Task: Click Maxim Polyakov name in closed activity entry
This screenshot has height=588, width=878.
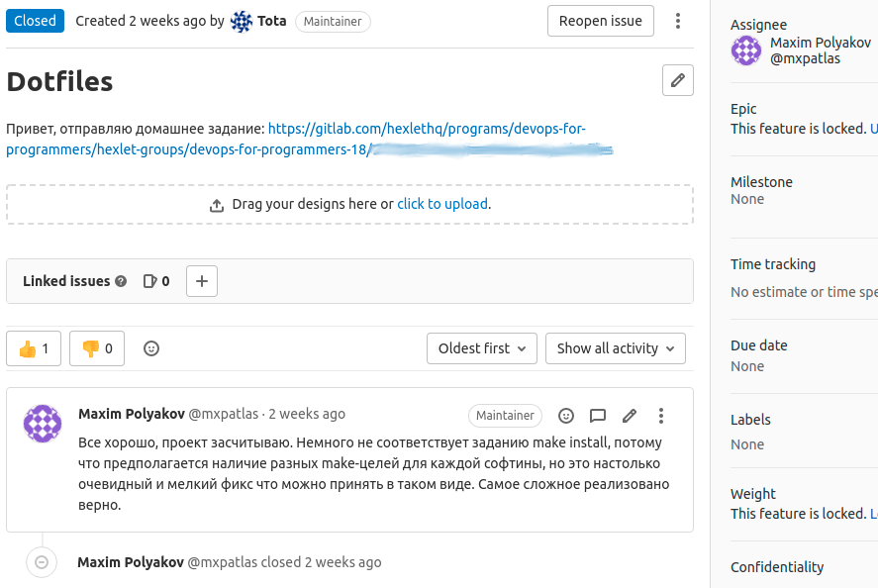Action: pyautogui.click(x=130, y=562)
